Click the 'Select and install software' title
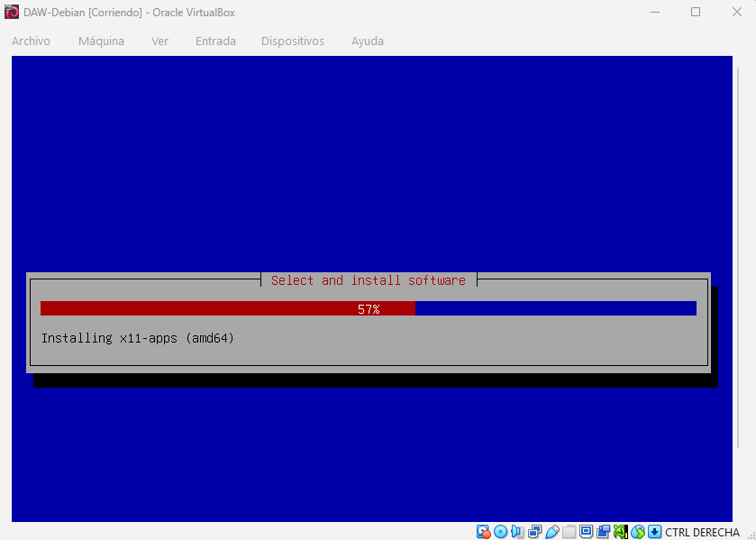Image resolution: width=756 pixels, height=540 pixels. point(369,280)
